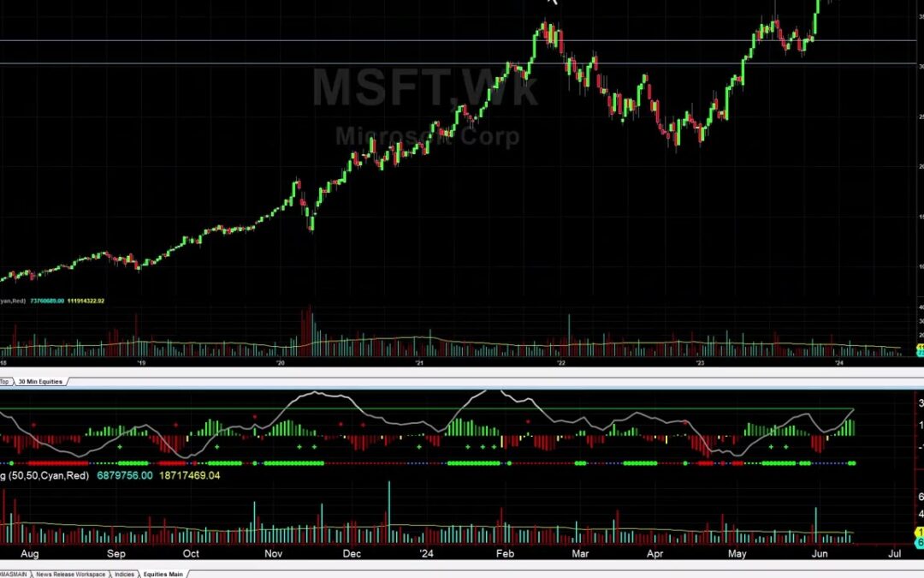924x578 pixels.
Task: Click the (50,50,Cyan,Red) indicator label
Action: pyautogui.click(x=47, y=475)
